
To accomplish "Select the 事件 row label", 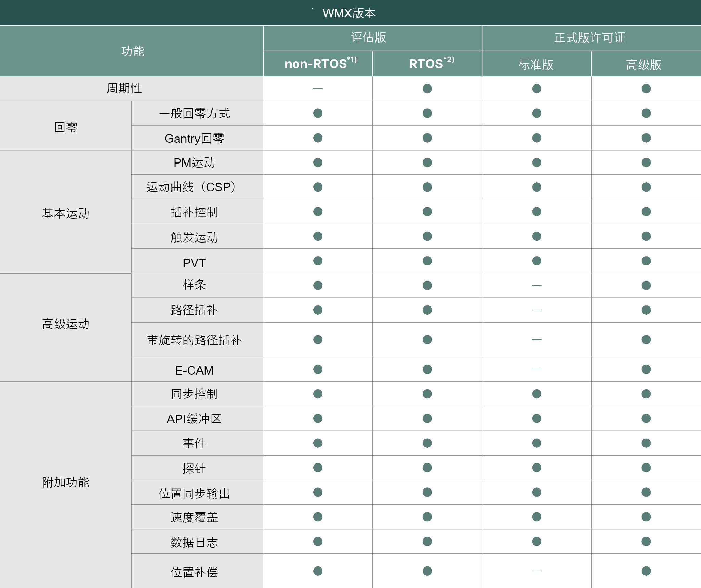I will click(197, 443).
